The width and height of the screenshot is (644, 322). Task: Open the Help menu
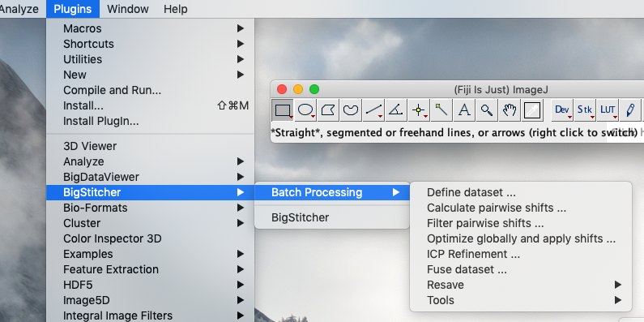175,9
